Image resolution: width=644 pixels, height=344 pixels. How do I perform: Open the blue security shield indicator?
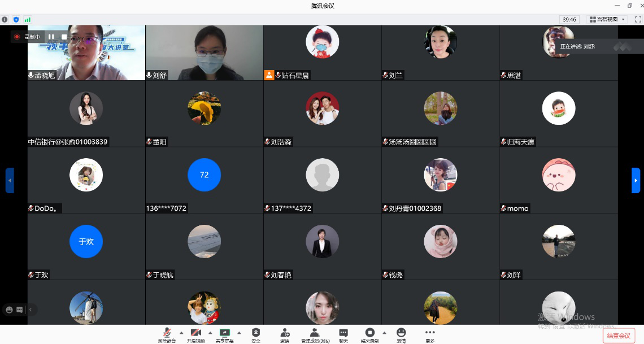click(16, 19)
